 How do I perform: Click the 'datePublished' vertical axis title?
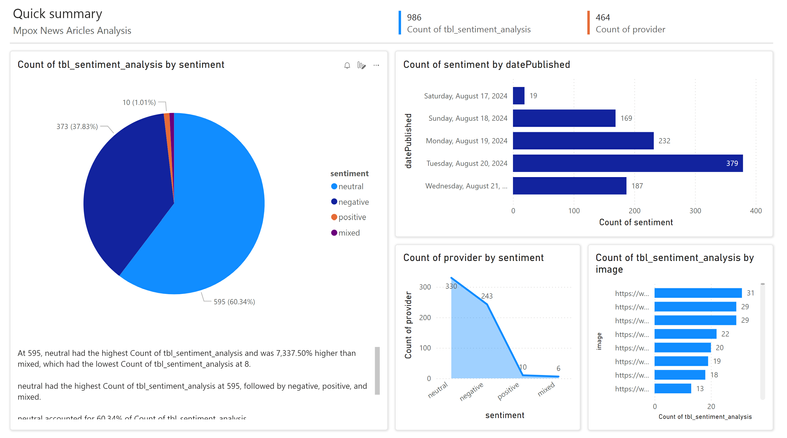click(x=409, y=141)
